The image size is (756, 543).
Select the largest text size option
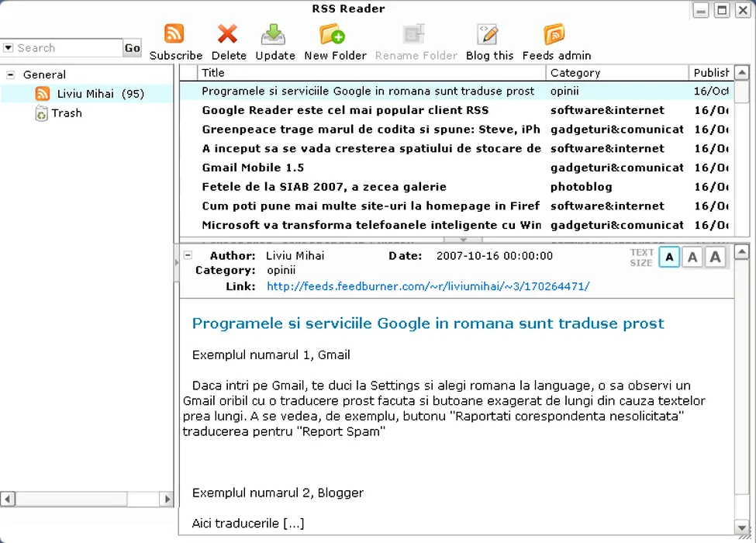[x=715, y=258]
